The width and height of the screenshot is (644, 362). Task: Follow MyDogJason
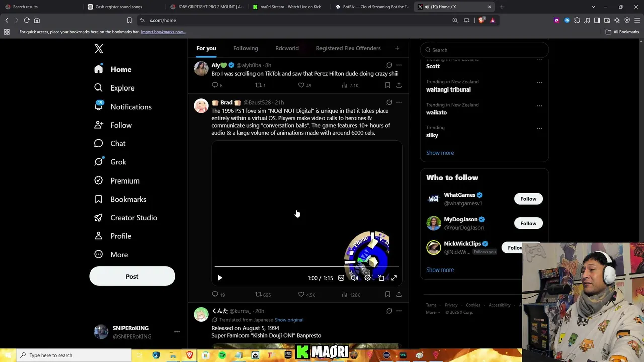528,223
